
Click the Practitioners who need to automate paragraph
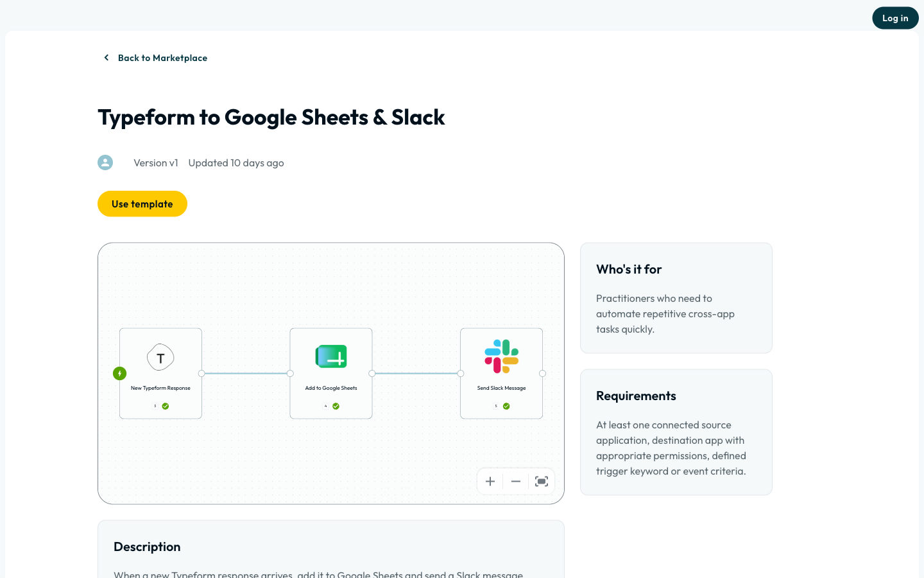pyautogui.click(x=665, y=313)
